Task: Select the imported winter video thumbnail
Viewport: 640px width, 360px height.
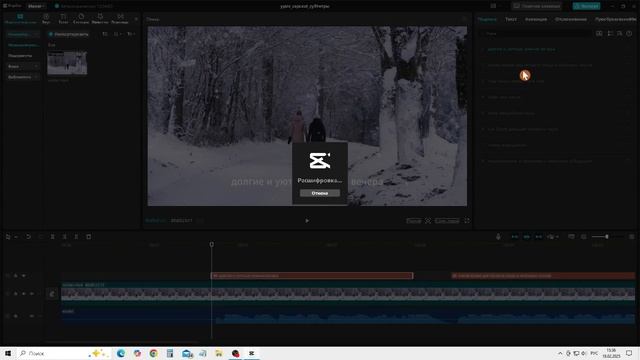Action: (x=67, y=63)
